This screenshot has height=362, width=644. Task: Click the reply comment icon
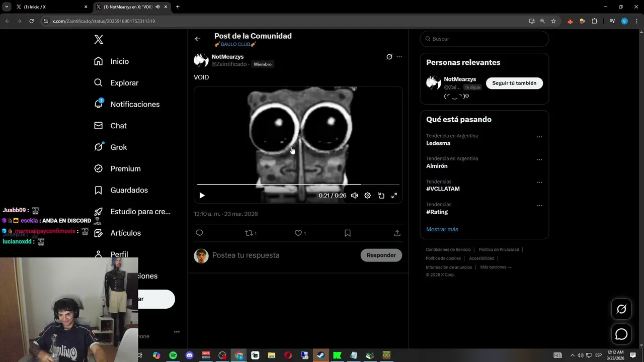(x=199, y=233)
